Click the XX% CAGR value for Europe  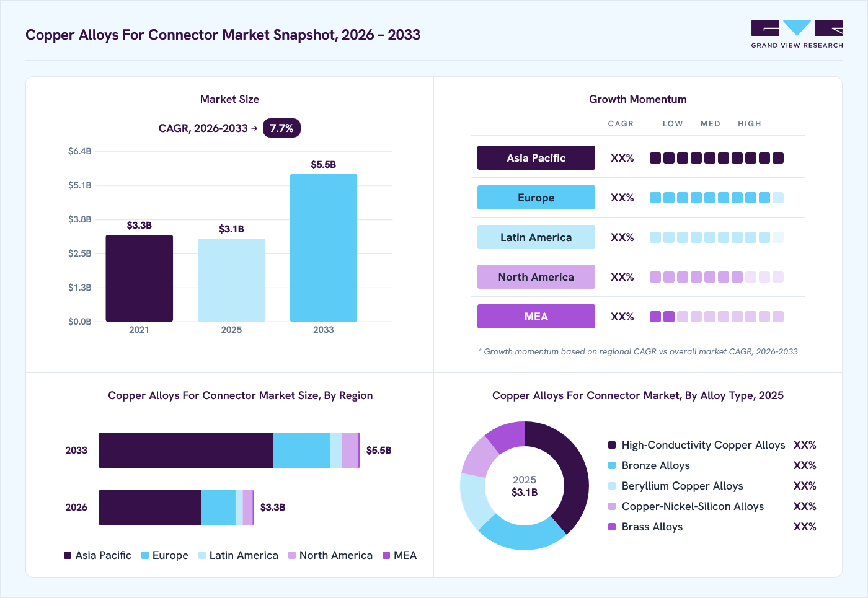coord(622,198)
